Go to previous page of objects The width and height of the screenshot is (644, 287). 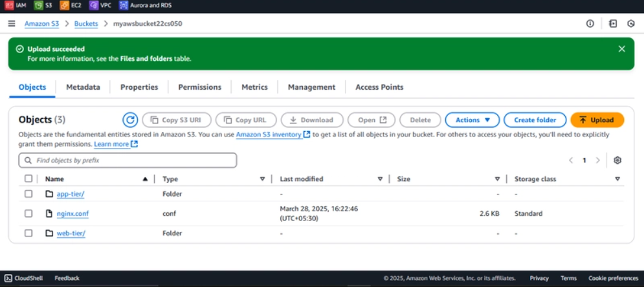coord(571,160)
